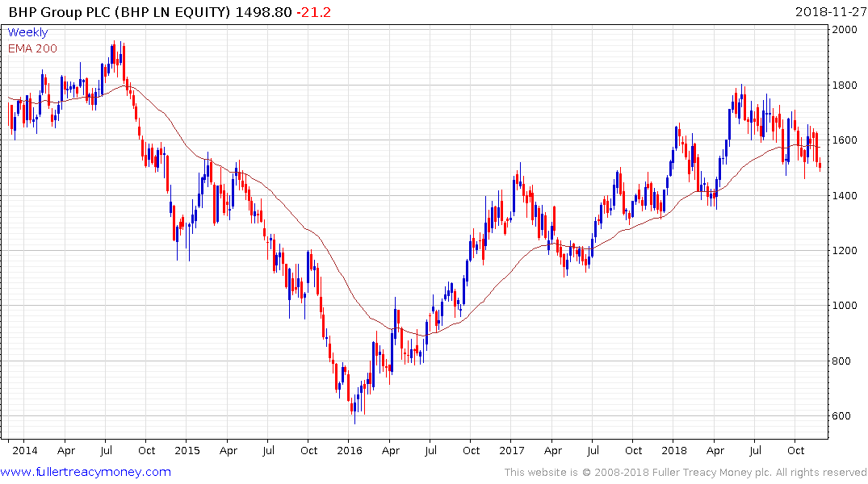Click the 800 price axis label
The width and height of the screenshot is (868, 484).
click(845, 361)
